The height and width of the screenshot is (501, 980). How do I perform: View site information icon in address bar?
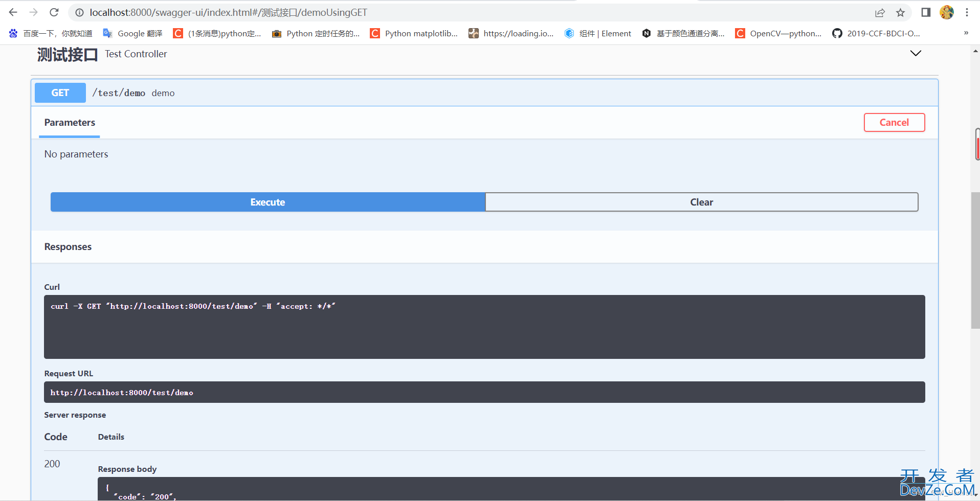(79, 12)
